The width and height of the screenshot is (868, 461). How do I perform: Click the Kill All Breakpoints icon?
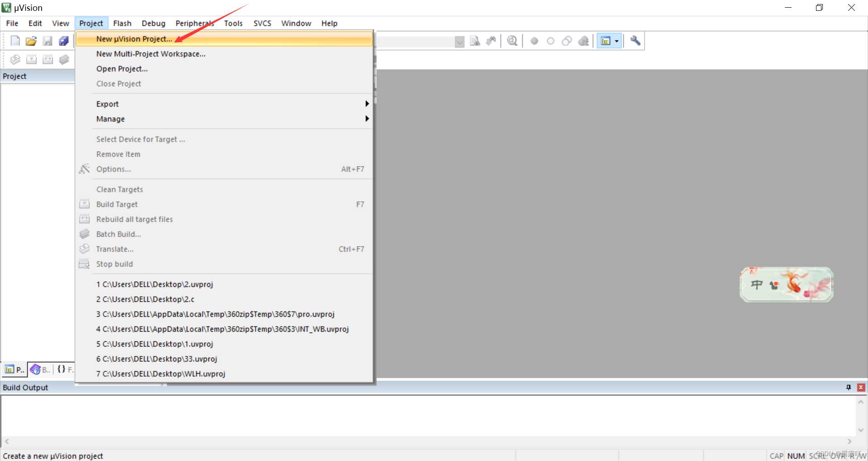[584, 41]
